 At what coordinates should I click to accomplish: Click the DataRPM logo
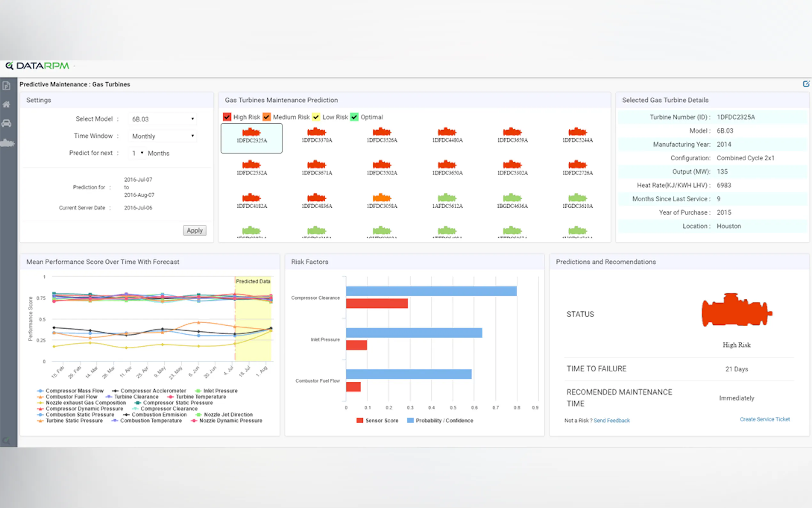tap(38, 66)
